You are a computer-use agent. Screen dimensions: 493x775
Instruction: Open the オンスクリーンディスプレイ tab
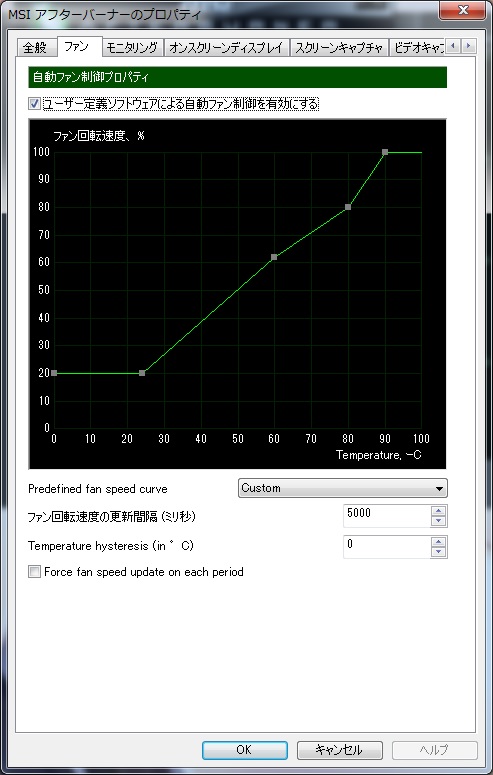click(226, 47)
